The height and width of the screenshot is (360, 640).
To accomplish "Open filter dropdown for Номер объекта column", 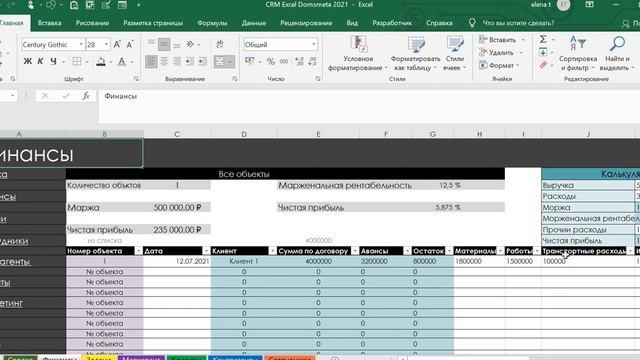I will (138, 251).
